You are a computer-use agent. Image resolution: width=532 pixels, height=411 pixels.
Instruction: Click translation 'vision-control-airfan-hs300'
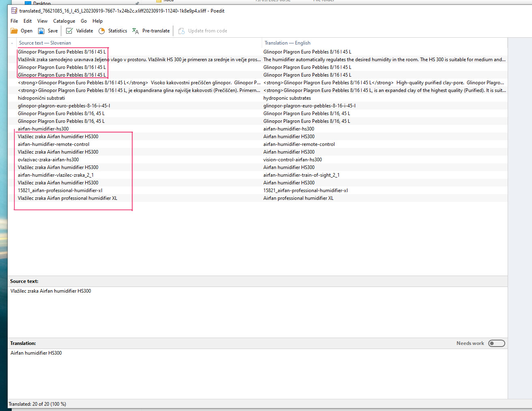click(x=293, y=160)
